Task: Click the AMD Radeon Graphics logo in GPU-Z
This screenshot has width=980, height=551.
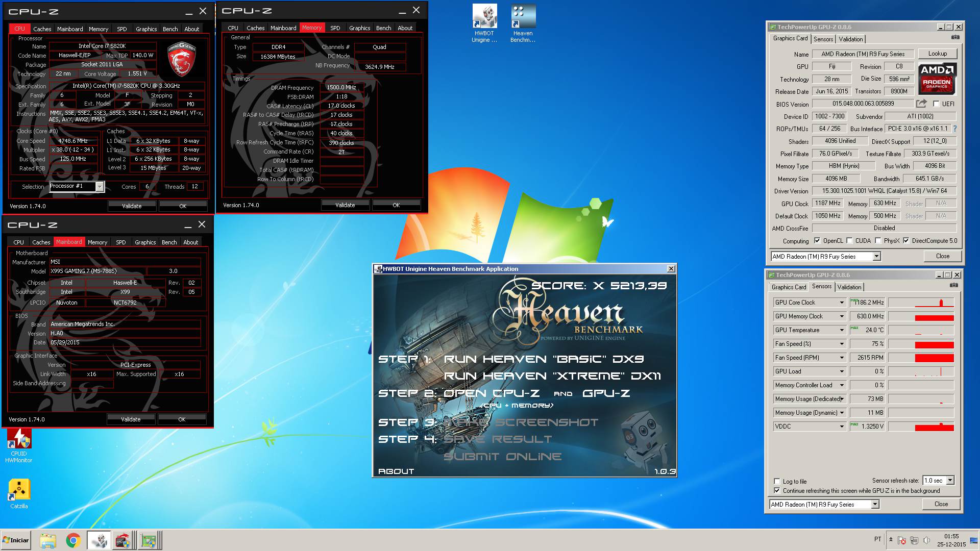Action: pos(937,78)
